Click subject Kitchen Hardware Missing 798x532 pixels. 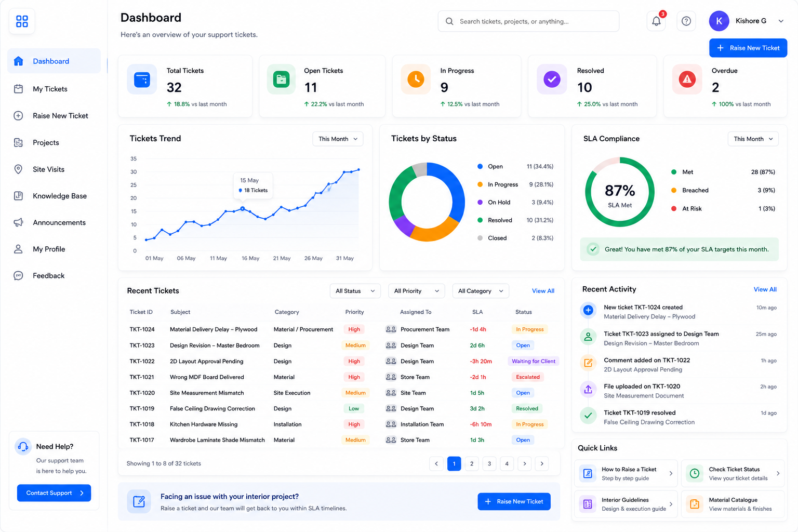pyautogui.click(x=204, y=424)
